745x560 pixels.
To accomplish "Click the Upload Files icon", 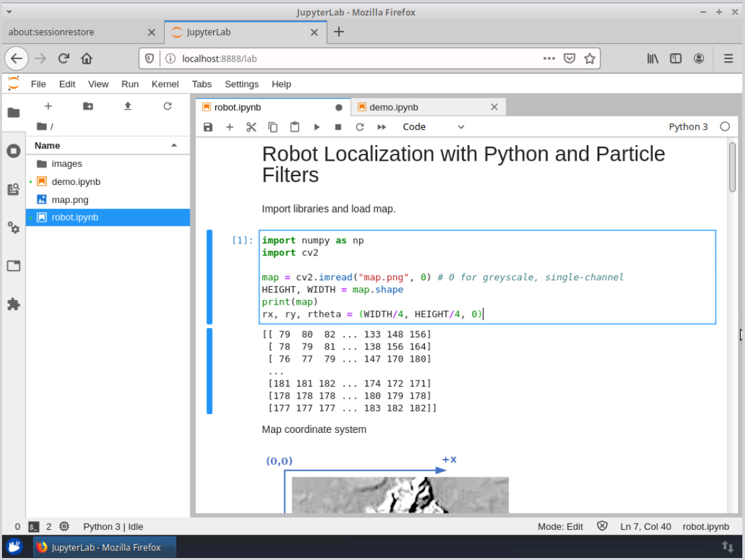I will point(128,106).
